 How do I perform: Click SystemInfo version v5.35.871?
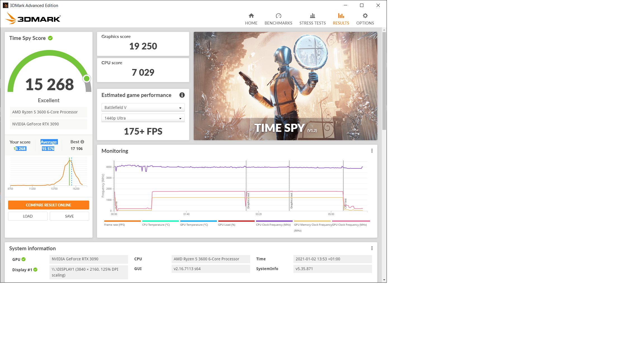click(333, 269)
